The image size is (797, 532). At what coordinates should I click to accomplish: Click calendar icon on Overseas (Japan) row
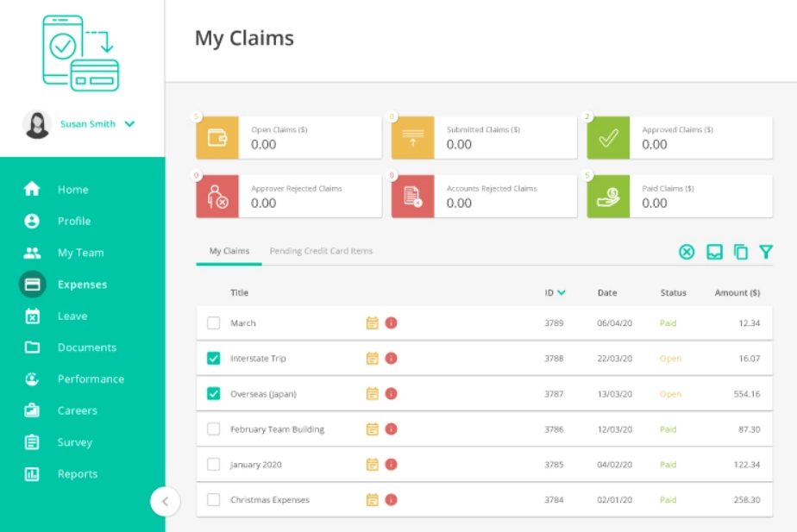(372, 394)
